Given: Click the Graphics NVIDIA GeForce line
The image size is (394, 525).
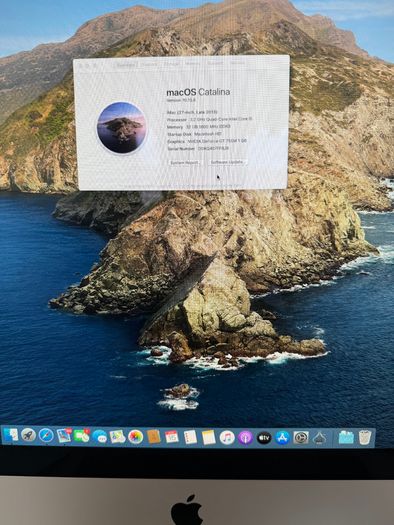Looking at the screenshot, I should point(207,141).
